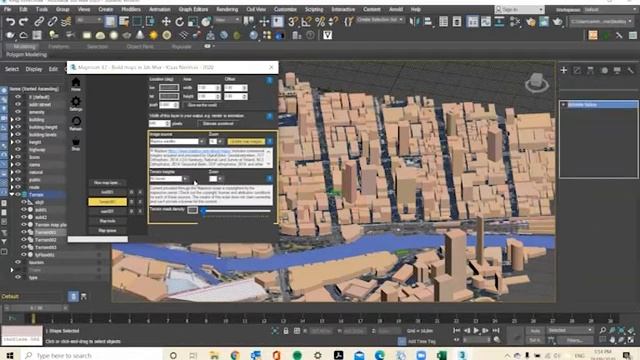Toggle visibility of the Terrain layer
The image size is (640, 360).
click(x=18, y=194)
